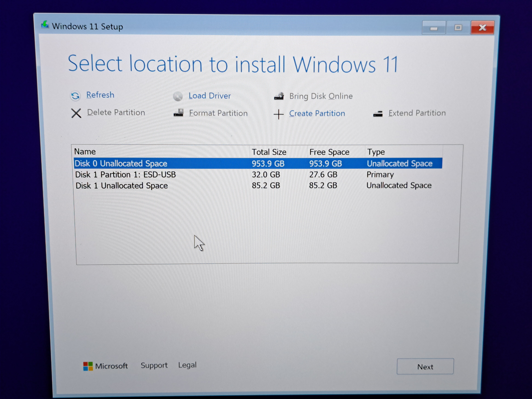Click the Primary type cell
This screenshot has width=532, height=399.
coord(380,175)
